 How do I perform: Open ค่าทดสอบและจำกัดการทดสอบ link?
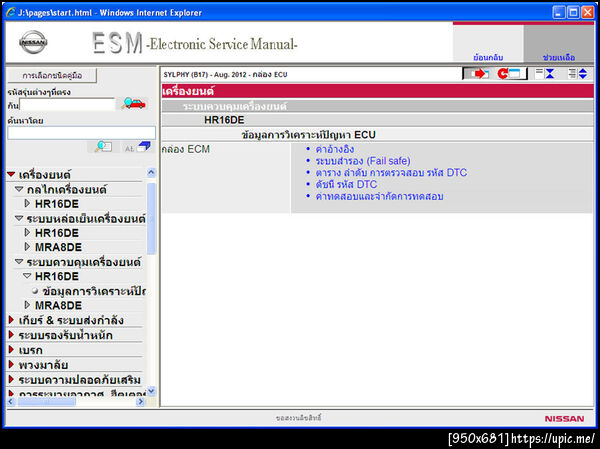(x=379, y=196)
